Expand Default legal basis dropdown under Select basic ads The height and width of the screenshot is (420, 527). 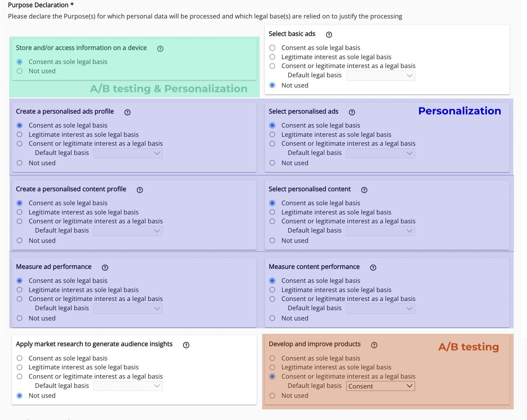381,76
